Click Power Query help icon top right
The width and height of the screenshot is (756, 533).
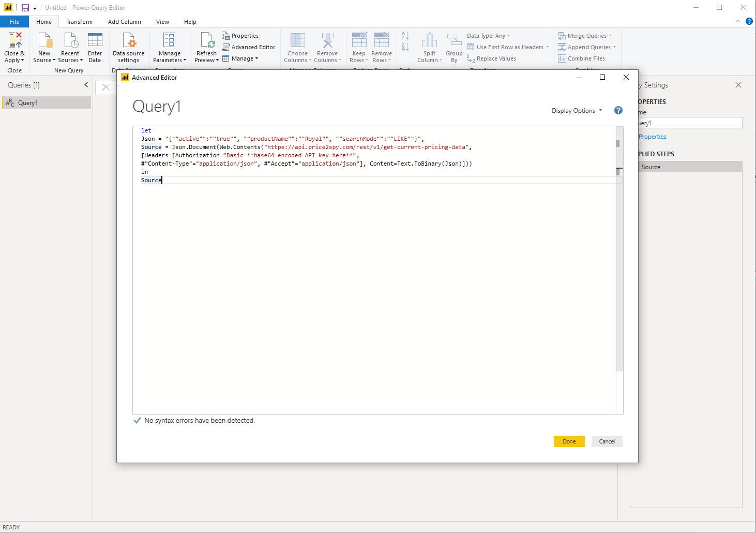(749, 21)
